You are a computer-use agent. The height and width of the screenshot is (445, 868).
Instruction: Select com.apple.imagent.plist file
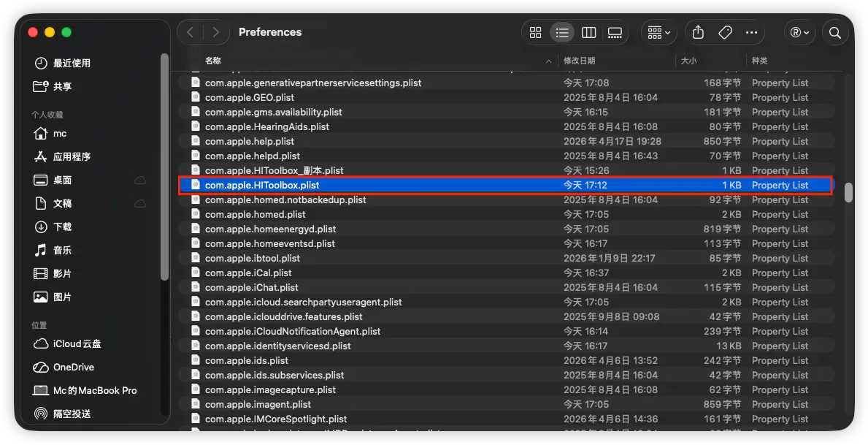[506, 405]
